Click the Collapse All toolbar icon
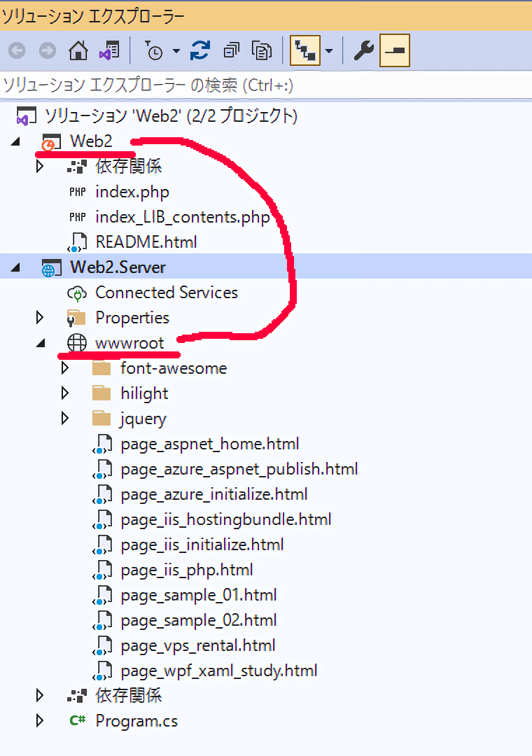Viewport: 532px width, 756px height. (x=231, y=51)
